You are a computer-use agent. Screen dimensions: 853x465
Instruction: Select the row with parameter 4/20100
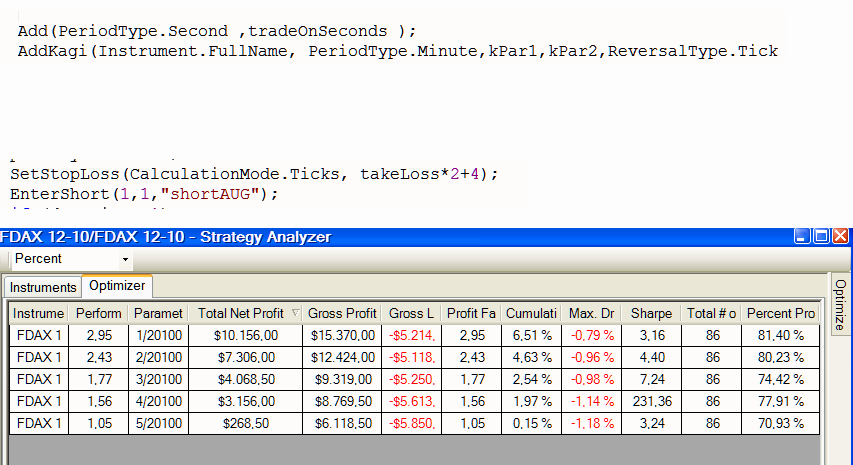tap(415, 401)
